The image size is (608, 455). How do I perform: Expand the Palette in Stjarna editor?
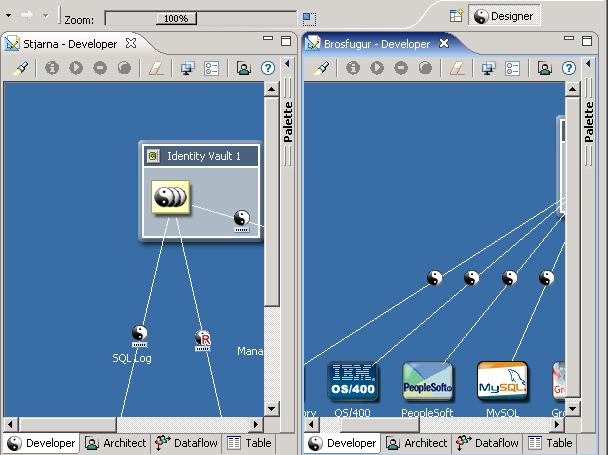[287, 64]
